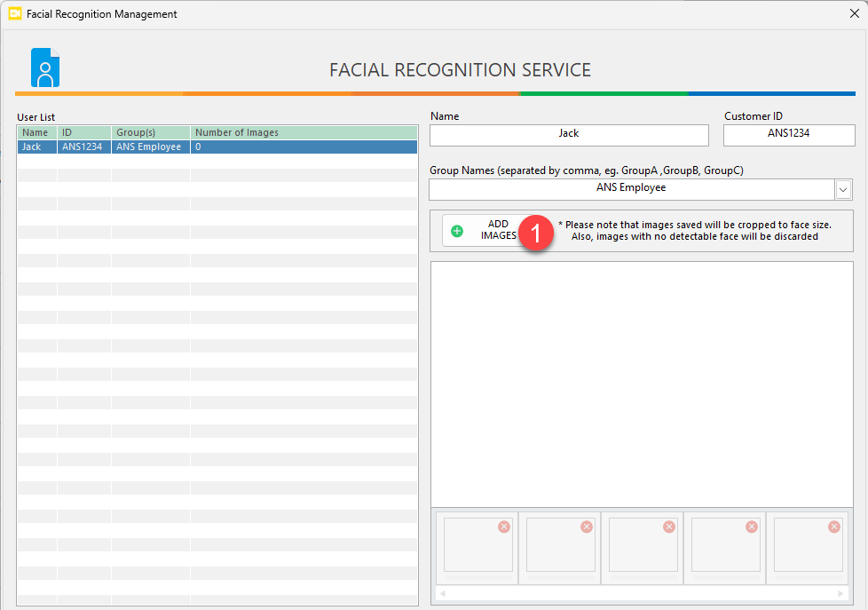The height and width of the screenshot is (610, 868).
Task: Select the first empty thumbnail slot
Action: click(477, 546)
